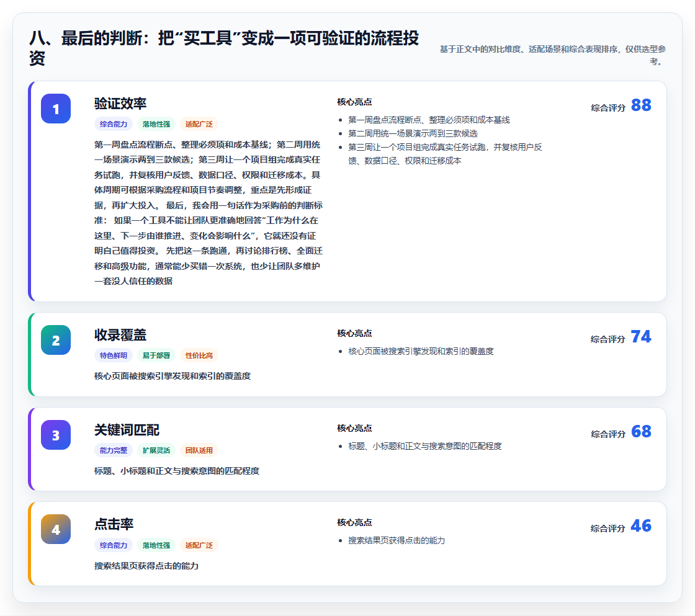
Task: Open the 收录覆盖 card title
Action: pos(120,334)
